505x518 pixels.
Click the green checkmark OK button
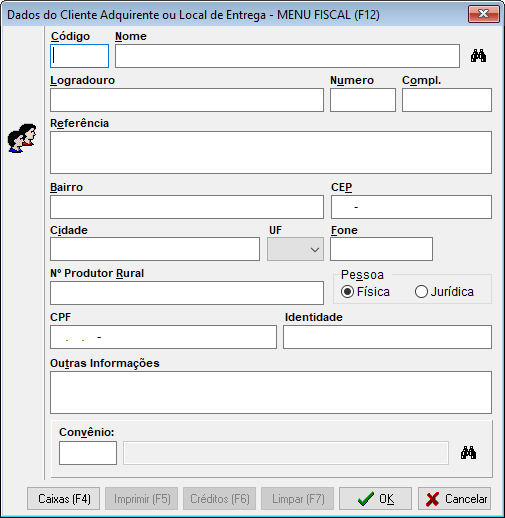(x=375, y=499)
